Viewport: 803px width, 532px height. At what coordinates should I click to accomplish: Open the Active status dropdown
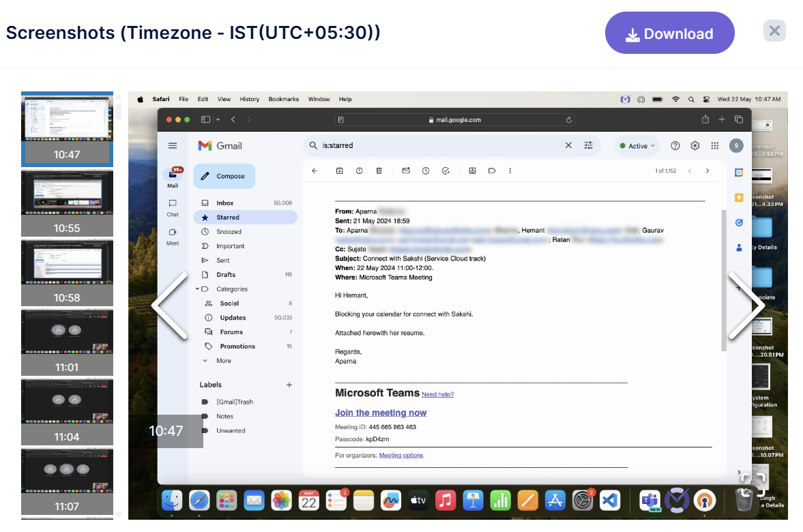637,146
